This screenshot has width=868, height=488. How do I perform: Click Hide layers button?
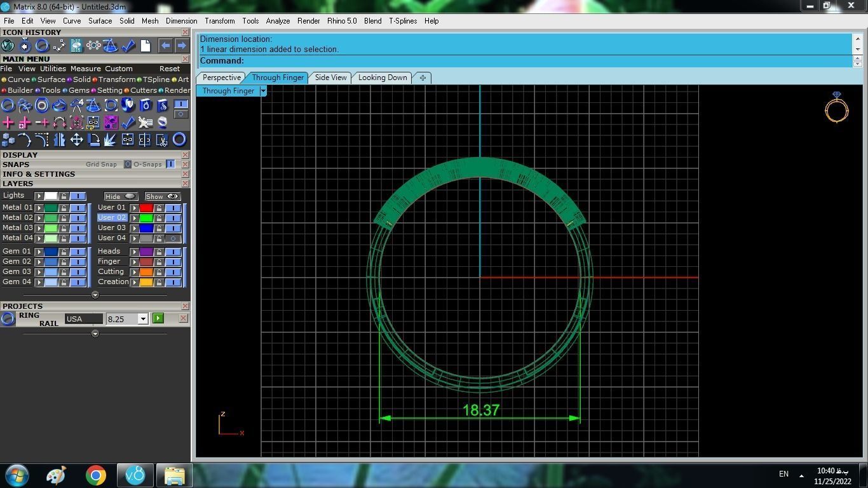coord(121,196)
